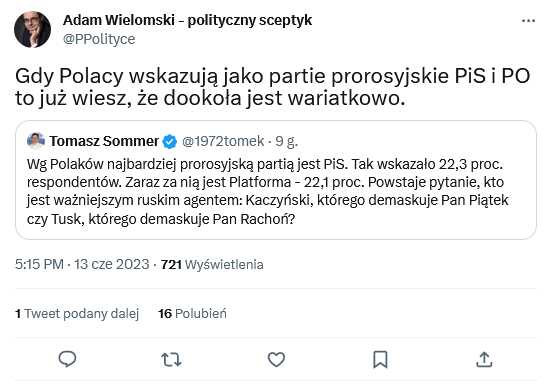View the 721 Wyświetlenia count
The image size is (551, 381).
tap(212, 264)
